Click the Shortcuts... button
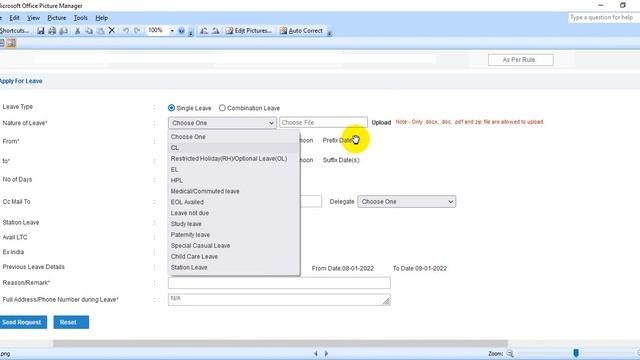640x360 pixels. point(15,31)
